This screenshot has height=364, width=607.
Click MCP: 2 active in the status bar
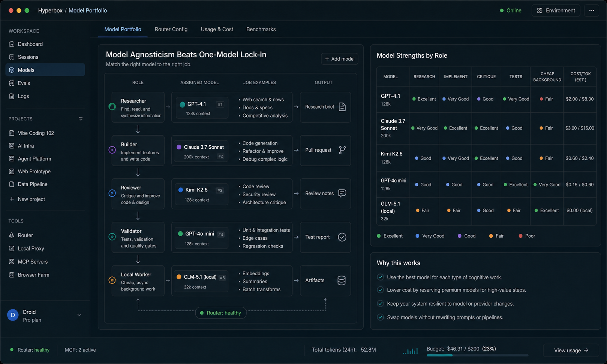[80, 350]
